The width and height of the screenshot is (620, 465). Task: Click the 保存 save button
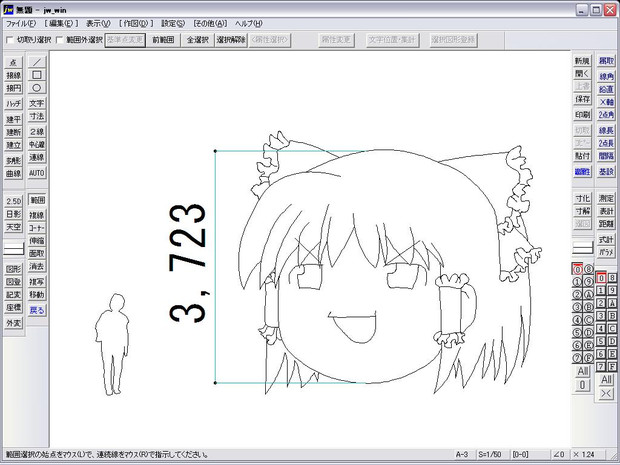click(582, 99)
